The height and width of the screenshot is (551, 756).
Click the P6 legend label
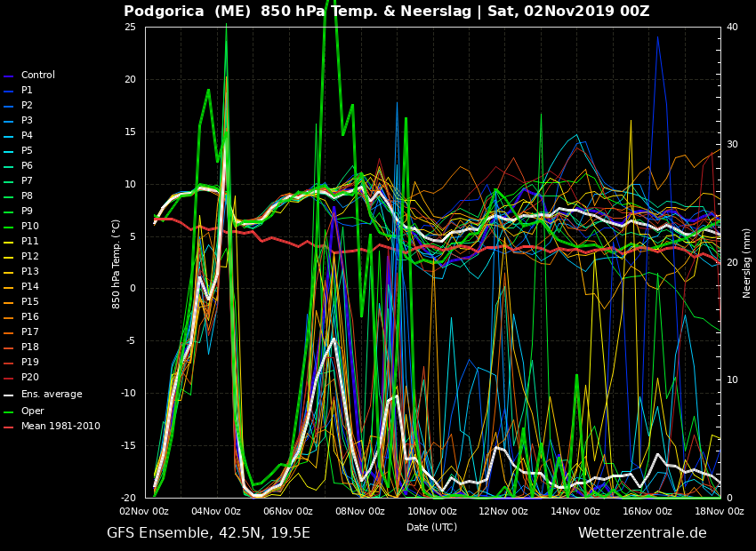pos(27,165)
